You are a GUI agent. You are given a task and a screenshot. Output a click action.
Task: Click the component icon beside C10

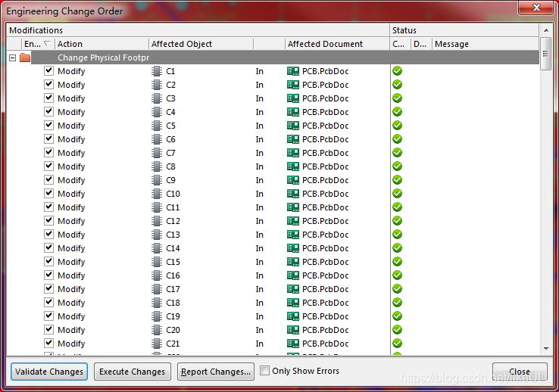157,194
